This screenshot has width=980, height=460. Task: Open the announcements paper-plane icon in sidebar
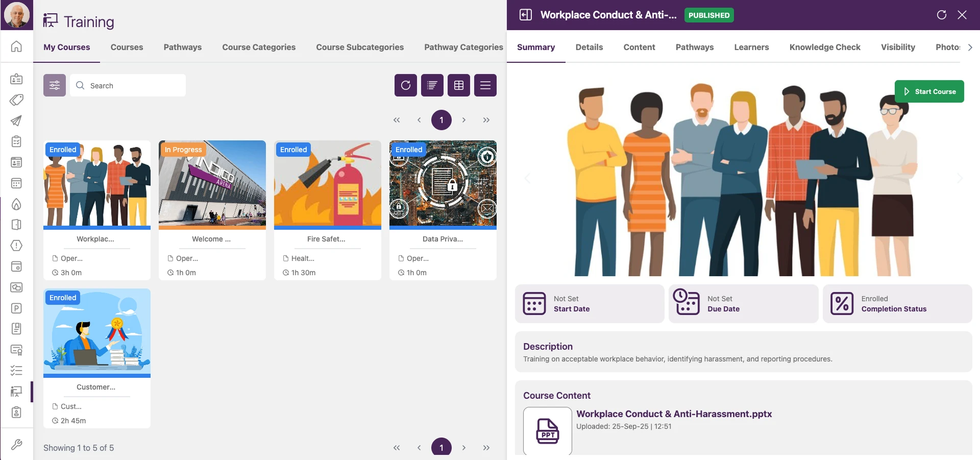click(x=16, y=121)
